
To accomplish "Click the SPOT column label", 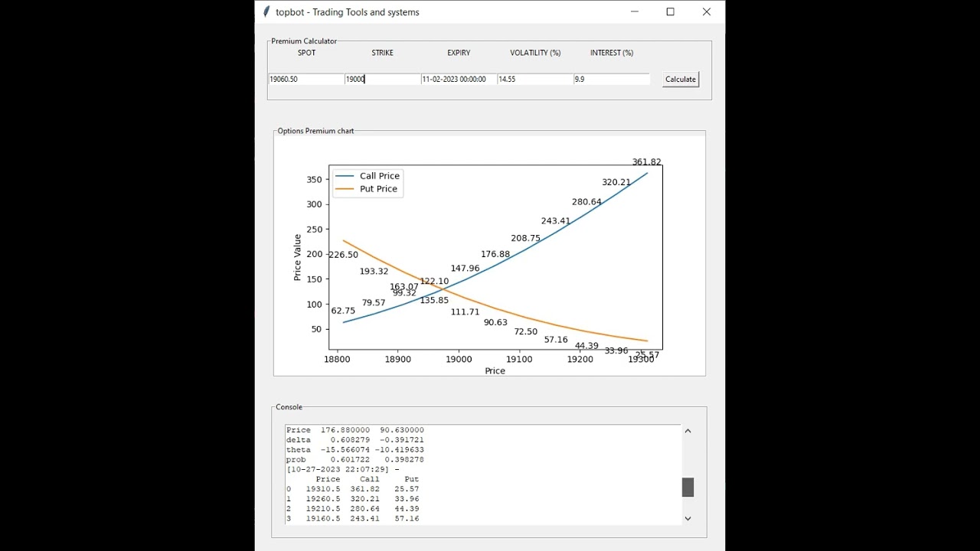I will [x=306, y=53].
